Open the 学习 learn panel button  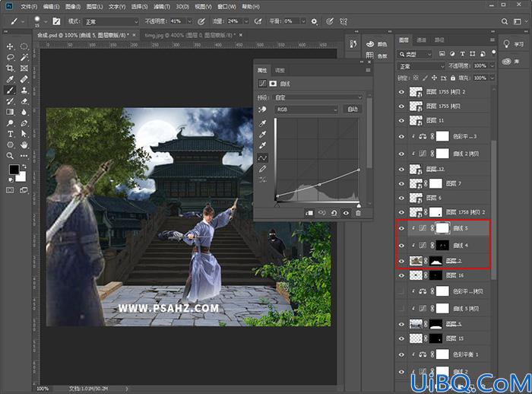(514, 44)
